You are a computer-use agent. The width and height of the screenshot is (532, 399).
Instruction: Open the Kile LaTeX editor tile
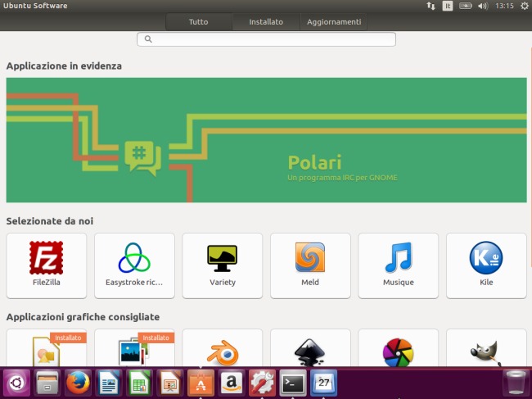[x=486, y=265]
